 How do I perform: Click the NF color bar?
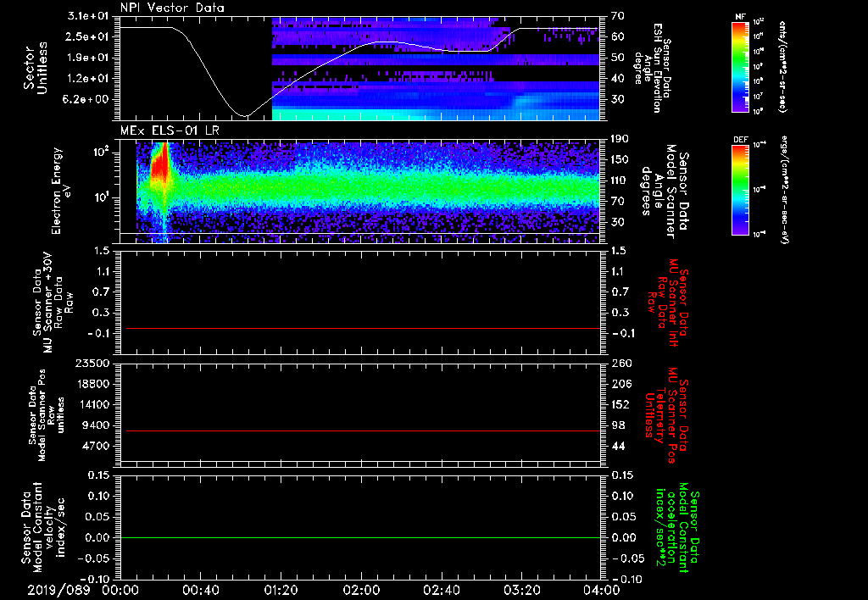741,66
